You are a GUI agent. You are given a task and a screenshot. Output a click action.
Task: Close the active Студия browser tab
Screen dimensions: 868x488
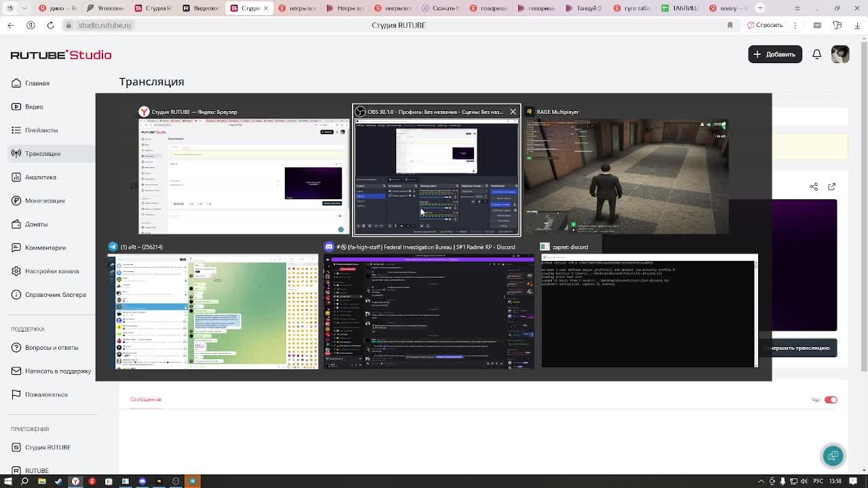[x=266, y=8]
